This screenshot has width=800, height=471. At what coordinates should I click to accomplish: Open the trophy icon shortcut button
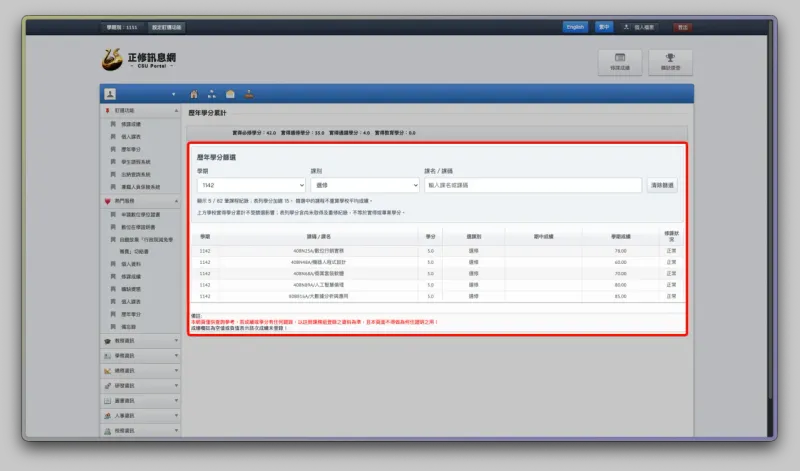coord(670,62)
